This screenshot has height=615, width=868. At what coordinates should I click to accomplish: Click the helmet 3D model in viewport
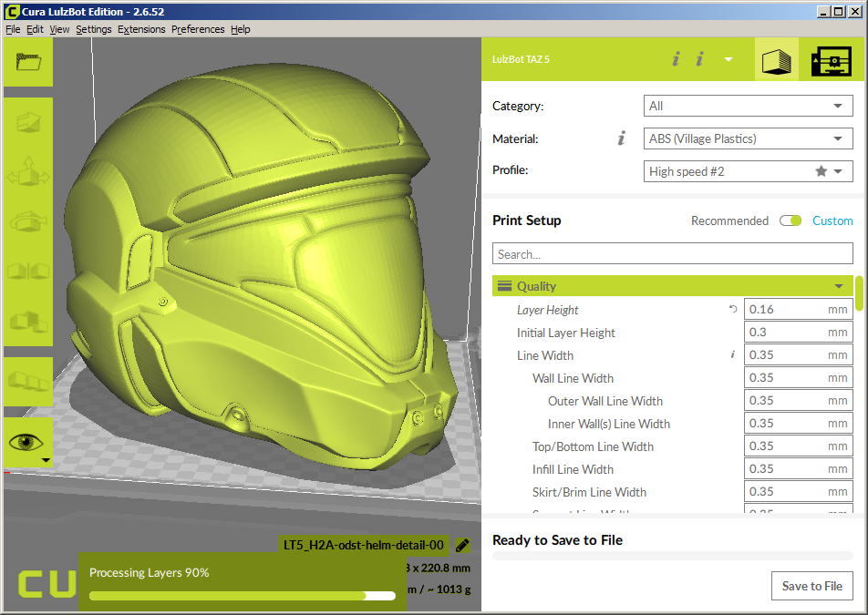[x=260, y=265]
